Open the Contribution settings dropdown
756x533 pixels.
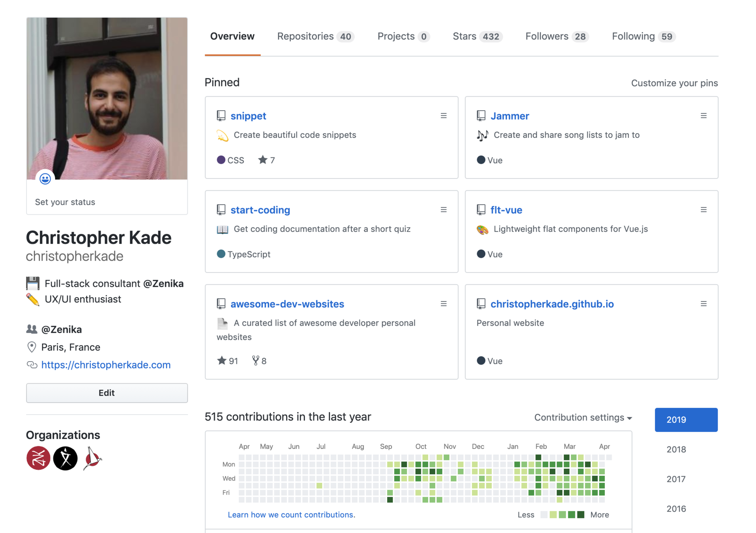[583, 417]
